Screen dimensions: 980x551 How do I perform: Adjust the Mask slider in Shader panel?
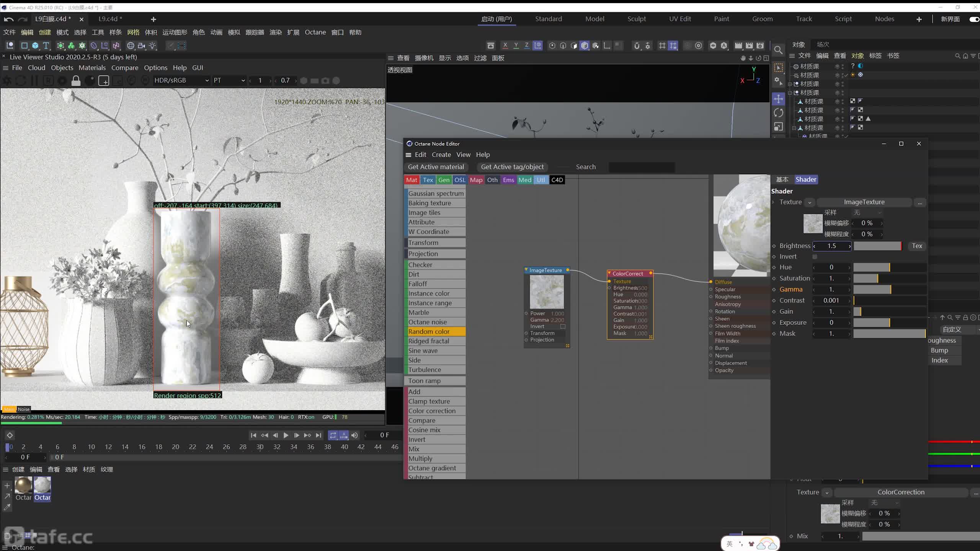890,334
